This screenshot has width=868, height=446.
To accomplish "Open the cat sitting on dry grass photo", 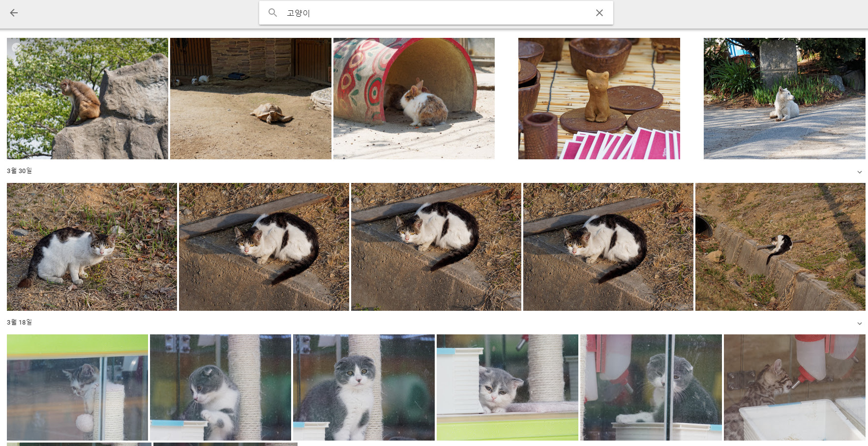I will 92,247.
